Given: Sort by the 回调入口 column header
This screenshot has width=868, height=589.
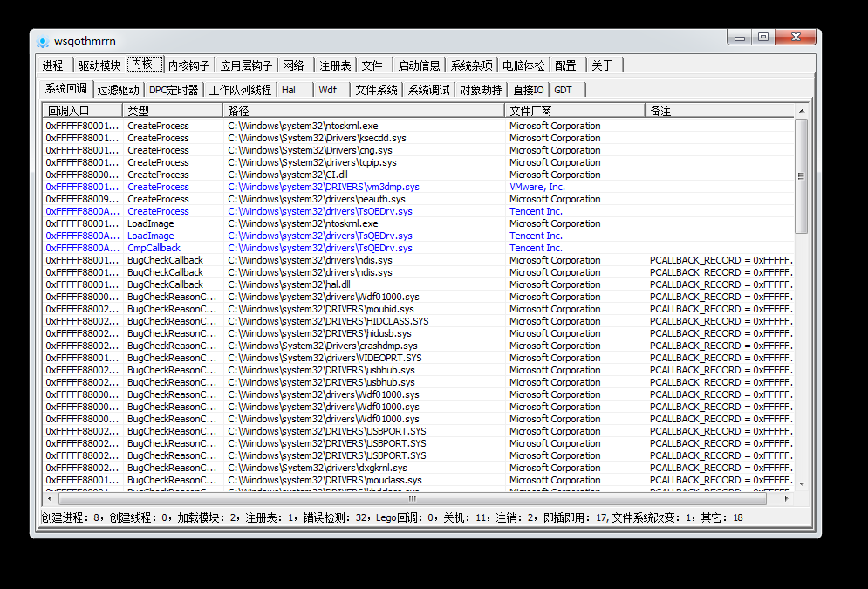Looking at the screenshot, I should click(x=83, y=111).
